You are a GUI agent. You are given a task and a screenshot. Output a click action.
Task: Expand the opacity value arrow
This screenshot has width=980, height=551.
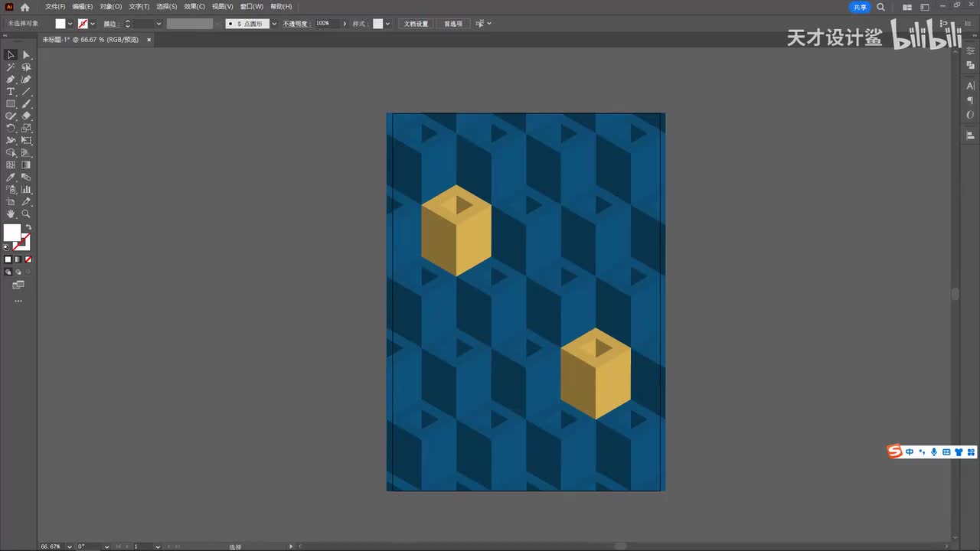[x=345, y=24]
